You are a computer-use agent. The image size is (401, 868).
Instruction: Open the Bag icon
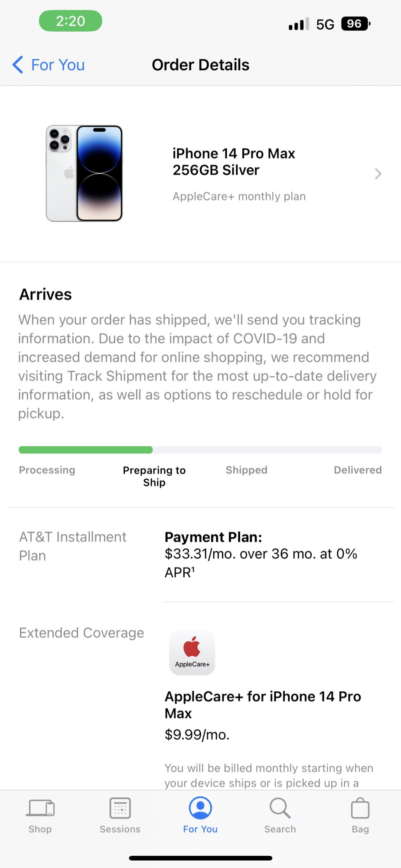click(x=360, y=808)
